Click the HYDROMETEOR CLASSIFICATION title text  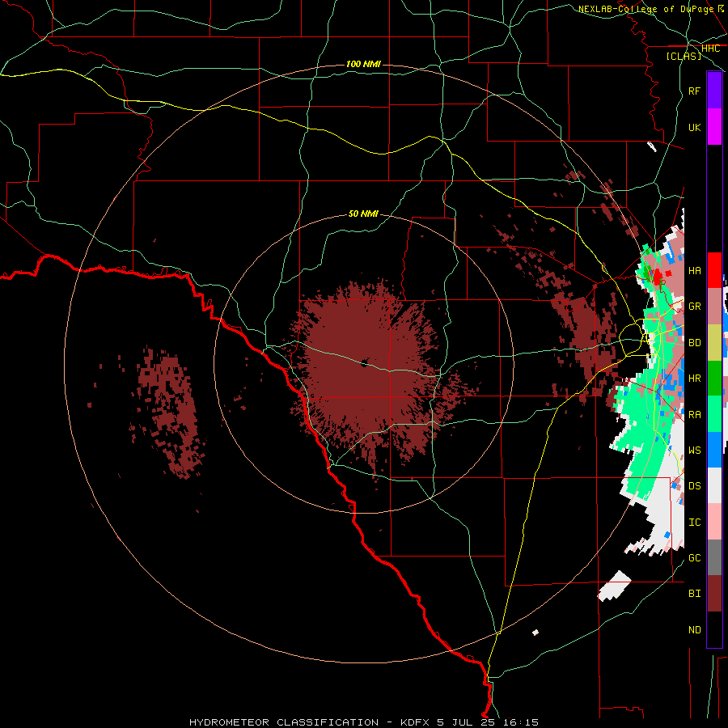(x=284, y=722)
